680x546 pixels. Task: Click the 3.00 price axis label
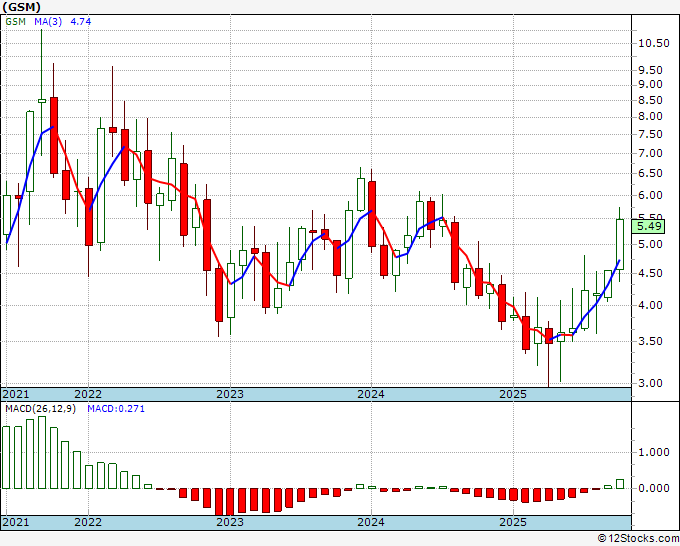click(651, 383)
